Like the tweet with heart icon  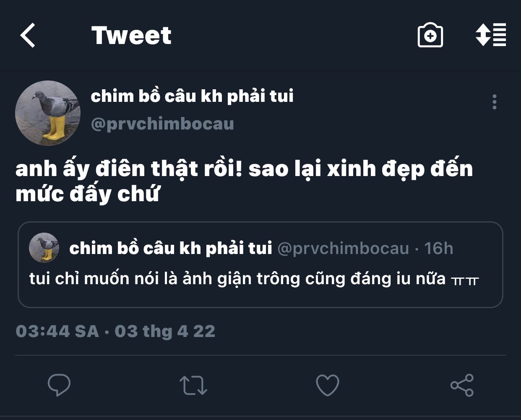tap(328, 385)
